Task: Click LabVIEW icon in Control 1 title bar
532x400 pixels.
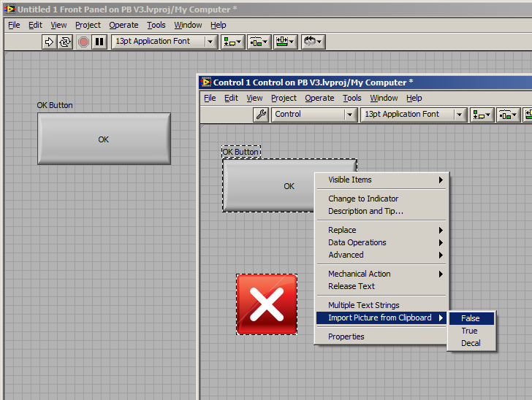Action: coord(206,82)
